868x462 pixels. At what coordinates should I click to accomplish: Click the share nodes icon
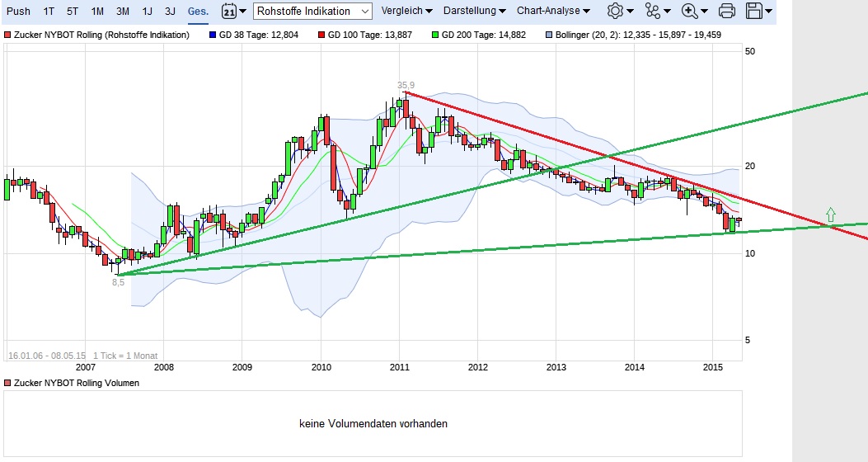(653, 11)
